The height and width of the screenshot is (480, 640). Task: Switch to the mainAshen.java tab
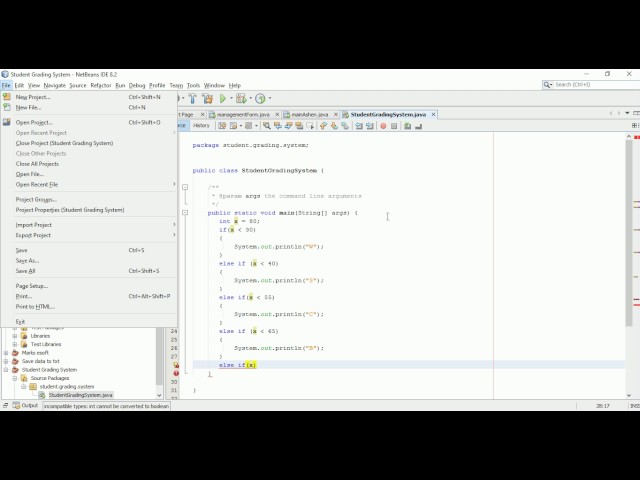click(309, 115)
